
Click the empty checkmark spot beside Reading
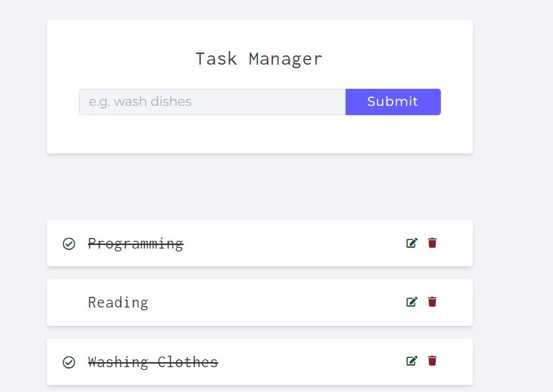click(69, 303)
